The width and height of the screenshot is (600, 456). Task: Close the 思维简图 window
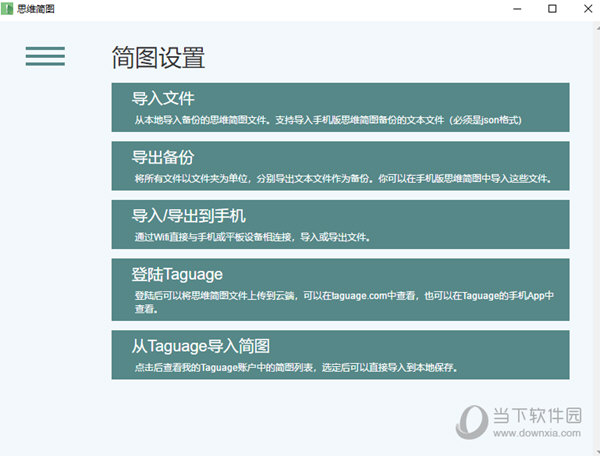[588, 9]
